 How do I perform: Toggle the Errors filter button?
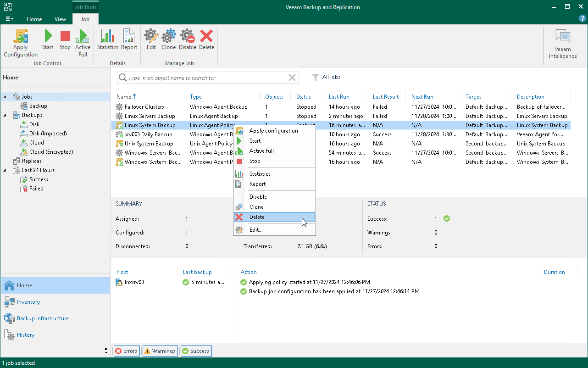coord(126,351)
